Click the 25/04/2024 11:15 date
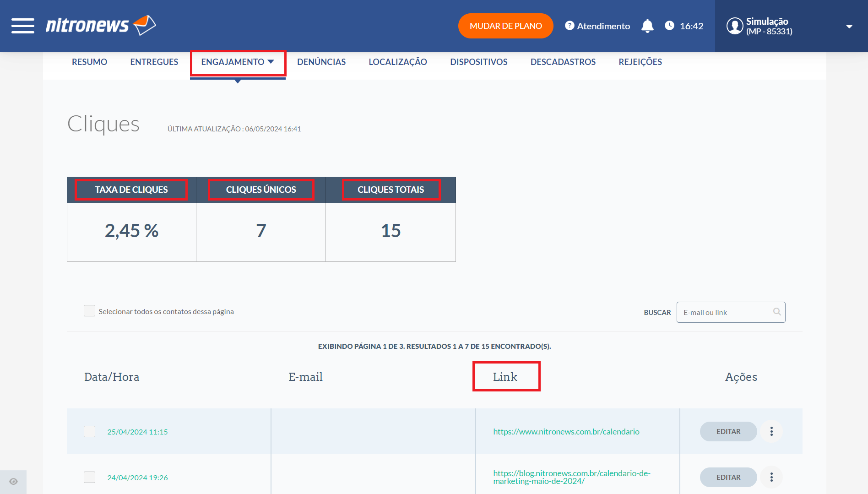This screenshot has width=868, height=494. point(137,432)
